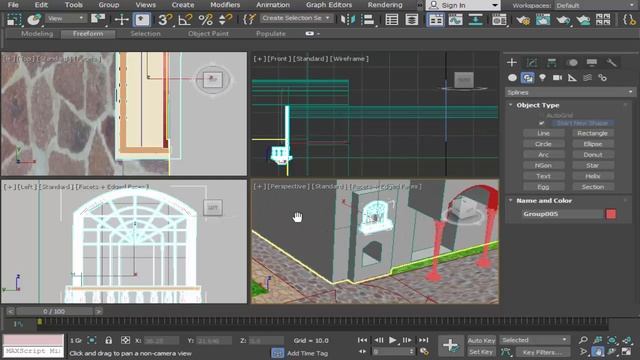The width and height of the screenshot is (640, 360).
Task: Click the Helix spline button
Action: [x=592, y=176]
